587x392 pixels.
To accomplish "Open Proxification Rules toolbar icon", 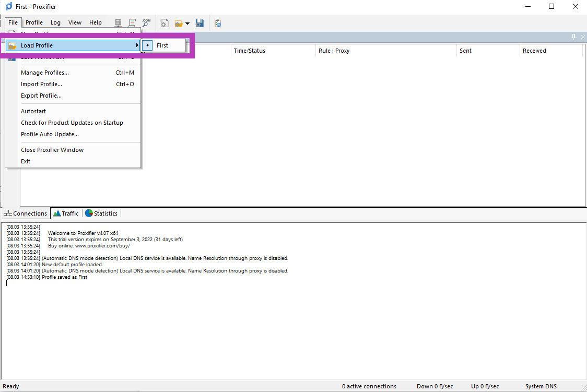I will [133, 23].
